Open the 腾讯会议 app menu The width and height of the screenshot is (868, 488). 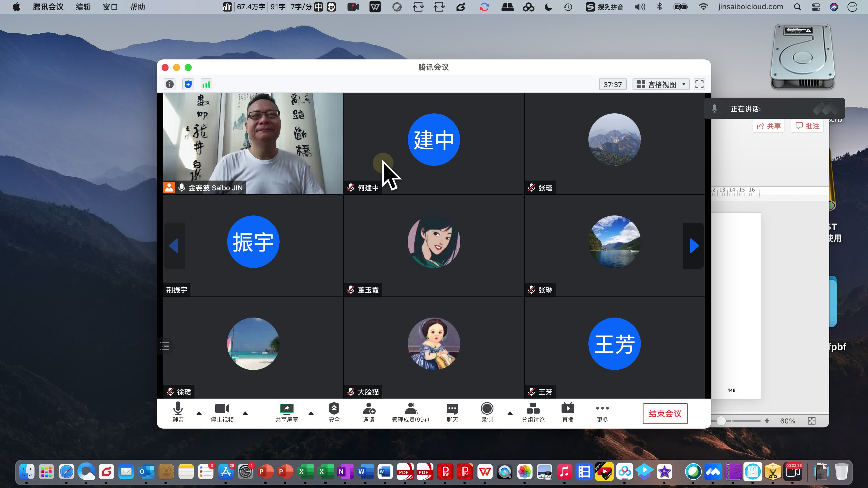tap(48, 7)
